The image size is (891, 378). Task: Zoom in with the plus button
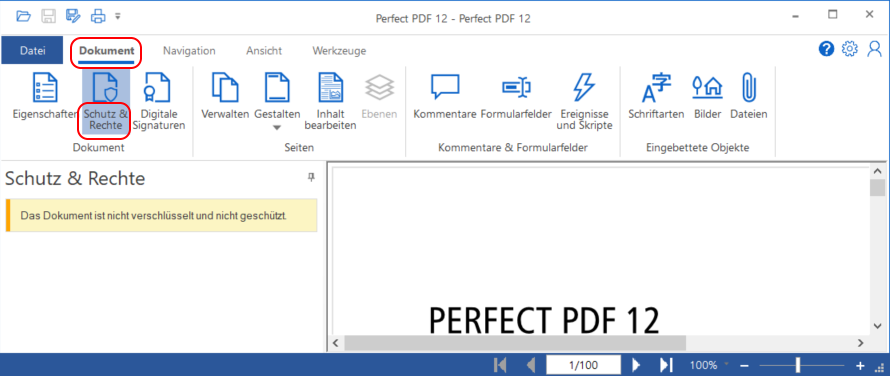860,365
